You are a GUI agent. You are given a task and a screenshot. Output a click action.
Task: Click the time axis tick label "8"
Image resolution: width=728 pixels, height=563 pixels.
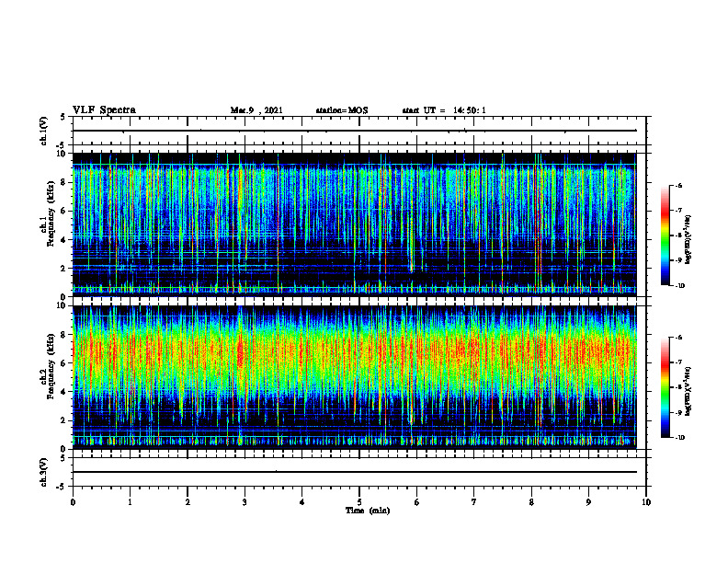pos(531,502)
